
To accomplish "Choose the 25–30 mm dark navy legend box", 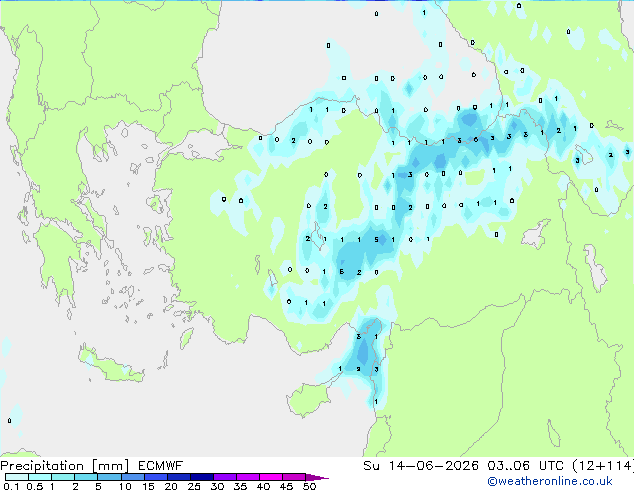I will point(201,477).
